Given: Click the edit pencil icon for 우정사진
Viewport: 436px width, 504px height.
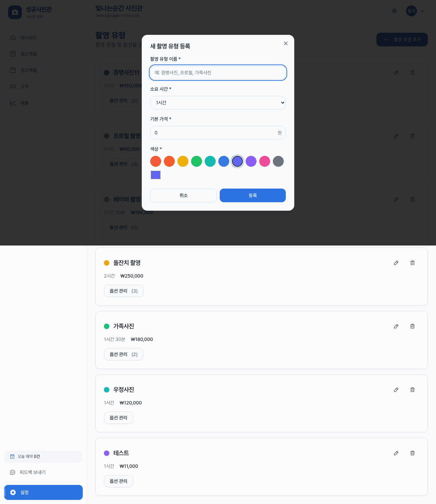Looking at the screenshot, I should (396, 390).
